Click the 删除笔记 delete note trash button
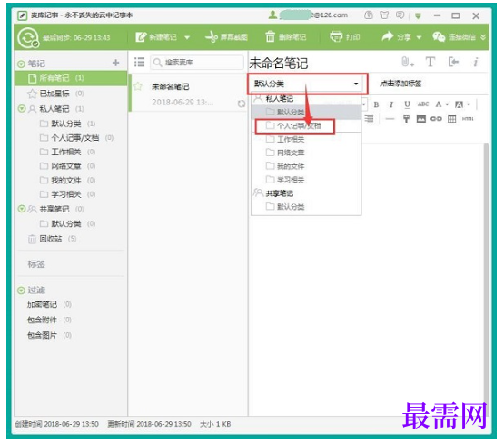Image resolution: width=504 pixels, height=444 pixels. coord(285,37)
